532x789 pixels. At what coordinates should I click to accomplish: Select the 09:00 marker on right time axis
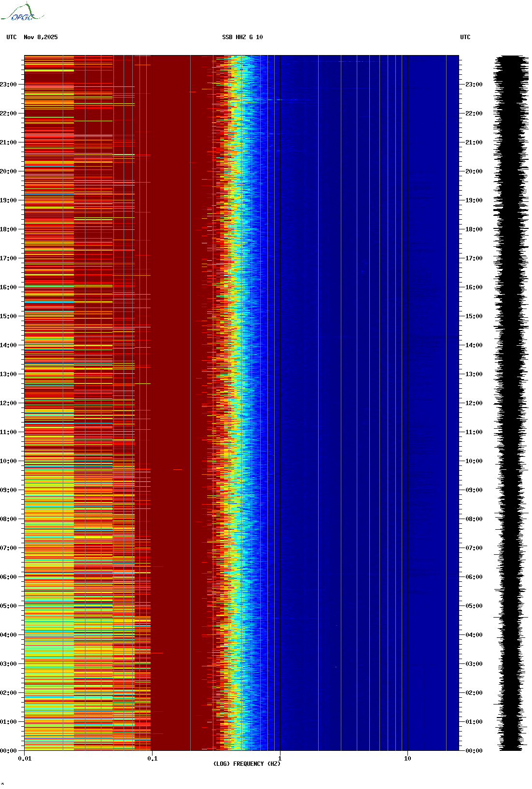pyautogui.click(x=474, y=490)
